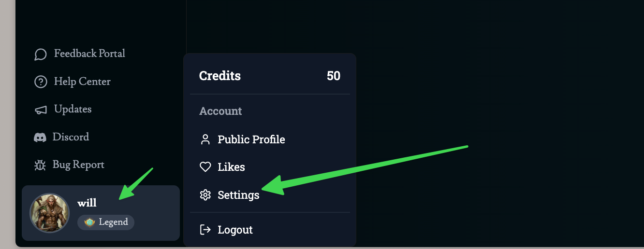Click the Credits balance row
The width and height of the screenshot is (644, 249).
[x=269, y=76]
